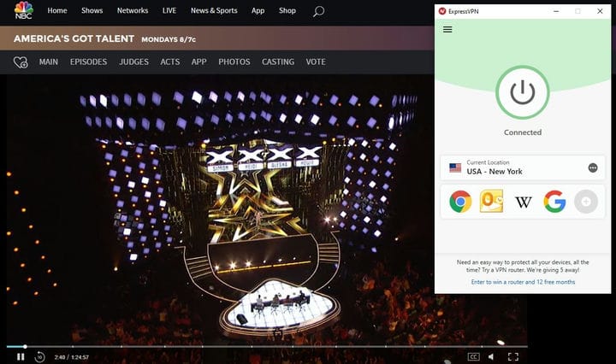616x364 pixels.
Task: Launch the Chrome shortcut in ExpressVPN
Action: (460, 202)
